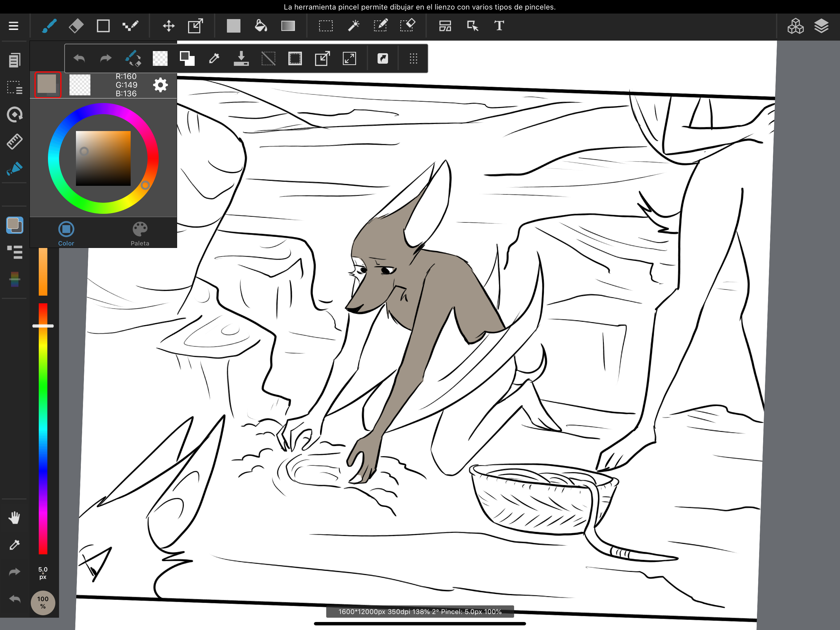Click the eyedropper in floating shortcut bar
Image resolution: width=840 pixels, height=630 pixels.
tap(214, 58)
